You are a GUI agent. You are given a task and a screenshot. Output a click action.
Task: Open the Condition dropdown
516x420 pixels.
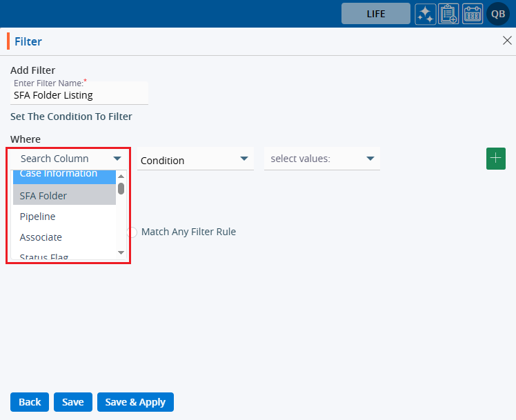[x=195, y=160]
